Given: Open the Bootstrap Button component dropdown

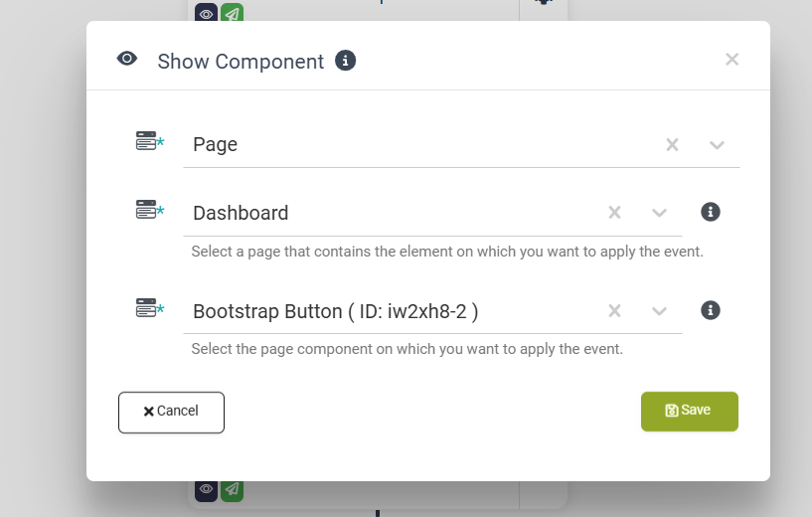Looking at the screenshot, I should 659,311.
